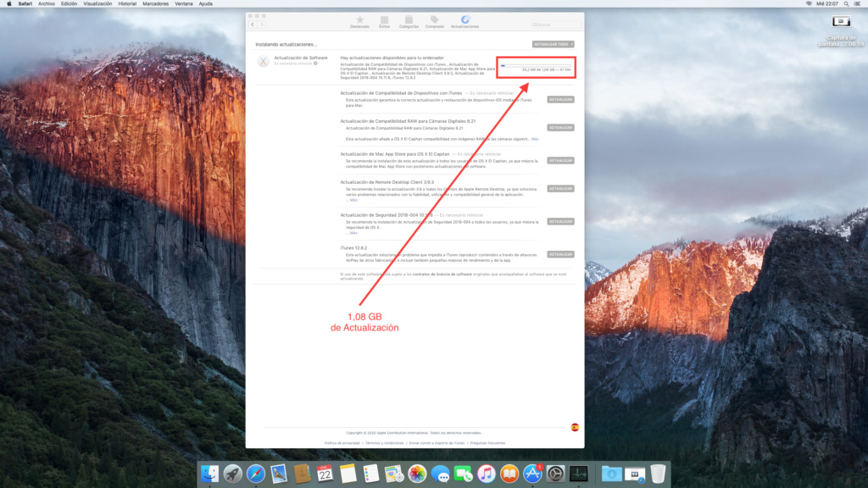
Task: Update iTunes 12.8.2
Action: [560, 254]
